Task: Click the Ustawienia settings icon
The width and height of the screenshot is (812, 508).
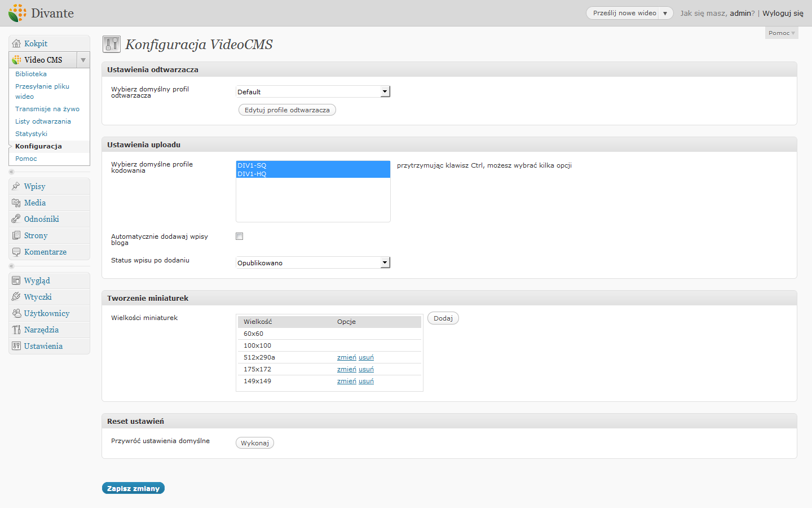Action: (16, 346)
